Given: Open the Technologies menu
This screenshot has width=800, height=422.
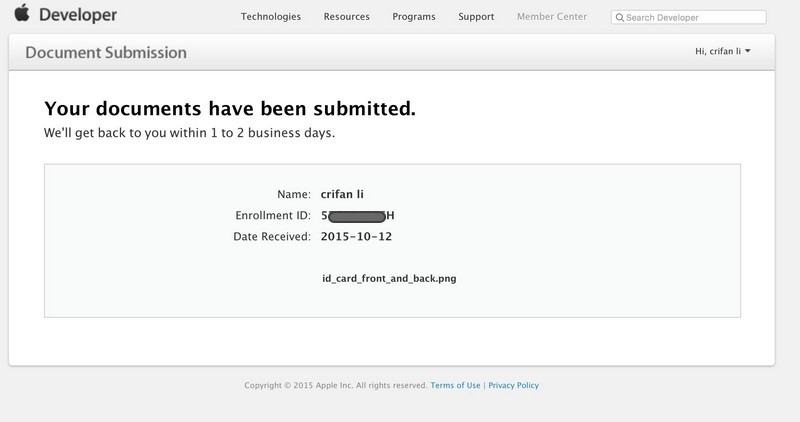Looking at the screenshot, I should click(x=271, y=16).
